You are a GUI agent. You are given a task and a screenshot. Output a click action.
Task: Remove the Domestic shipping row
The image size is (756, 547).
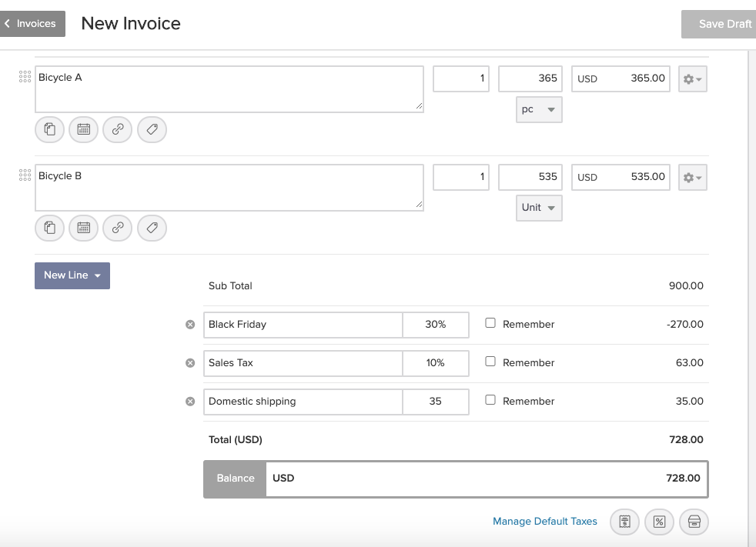(190, 402)
